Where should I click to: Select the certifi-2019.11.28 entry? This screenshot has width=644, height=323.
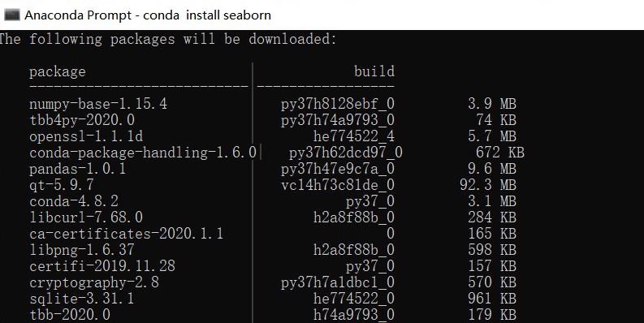pyautogui.click(x=102, y=266)
